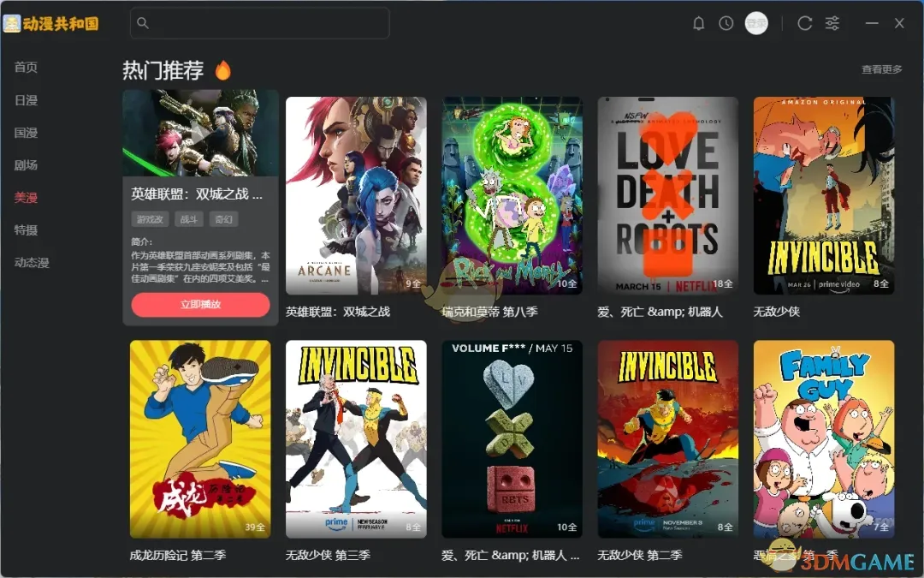
Task: Click the featured card heading 英雄联盟：双城之战 ...
Action: coord(197,194)
